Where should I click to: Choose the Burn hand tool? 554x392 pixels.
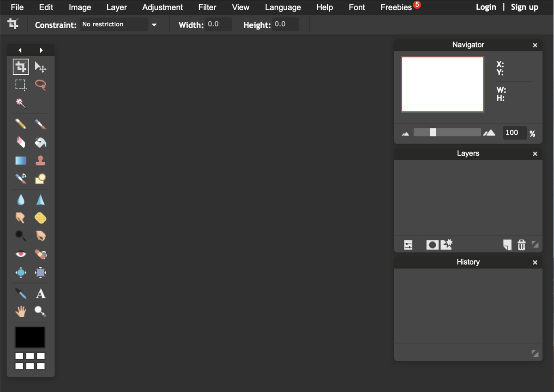click(x=41, y=236)
